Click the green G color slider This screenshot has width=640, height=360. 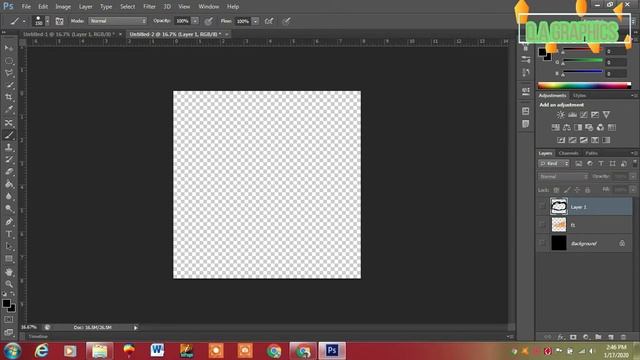(x=583, y=61)
